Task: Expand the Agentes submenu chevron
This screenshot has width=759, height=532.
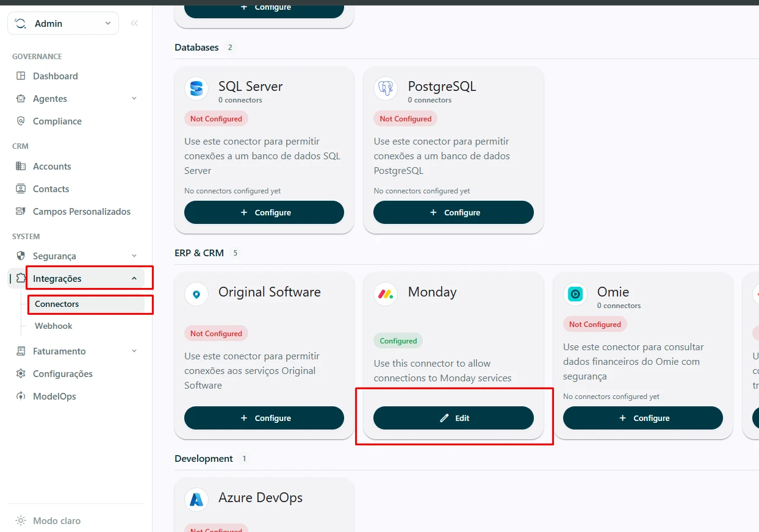Action: 134,98
